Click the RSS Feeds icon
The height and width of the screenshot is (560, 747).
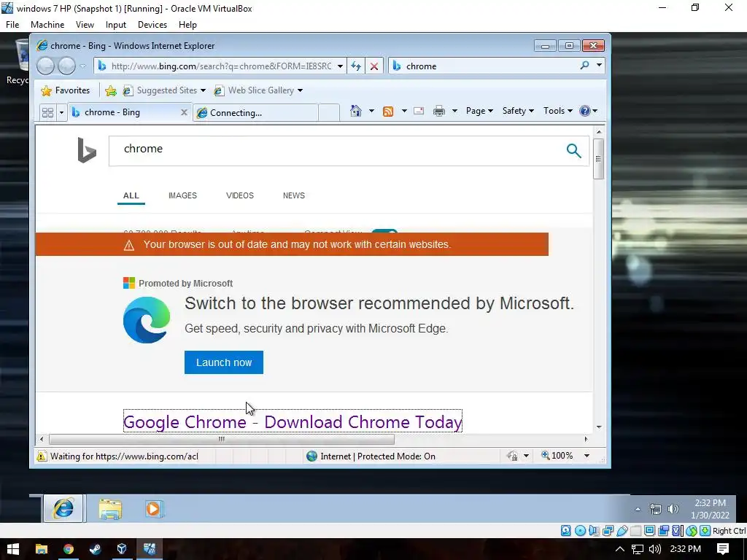[x=388, y=112]
